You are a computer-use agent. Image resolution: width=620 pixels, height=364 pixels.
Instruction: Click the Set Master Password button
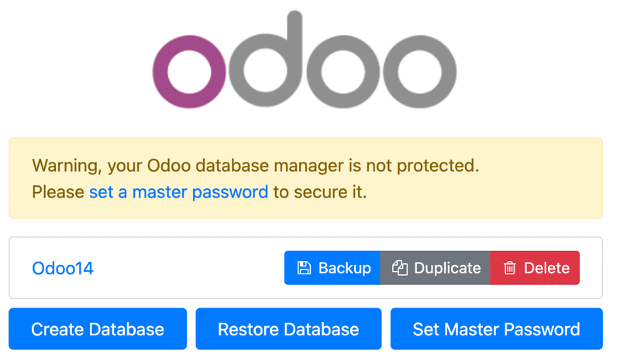(497, 329)
